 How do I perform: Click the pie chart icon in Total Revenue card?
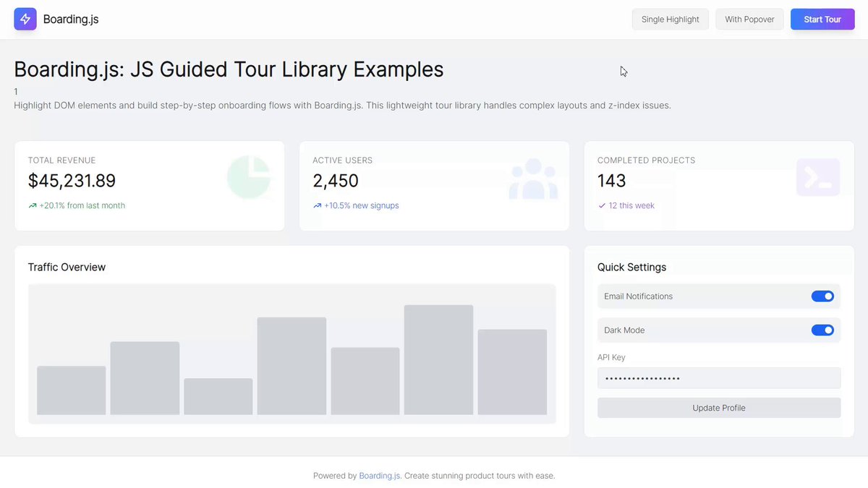click(x=249, y=177)
